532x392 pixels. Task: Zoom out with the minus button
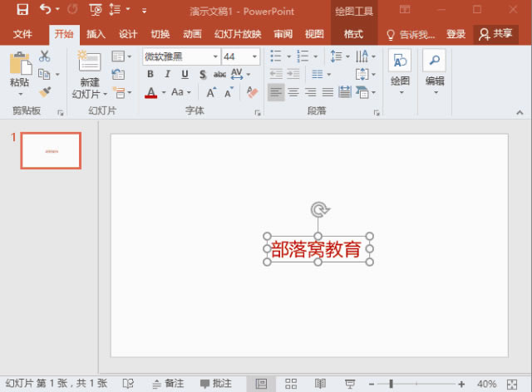(372, 384)
